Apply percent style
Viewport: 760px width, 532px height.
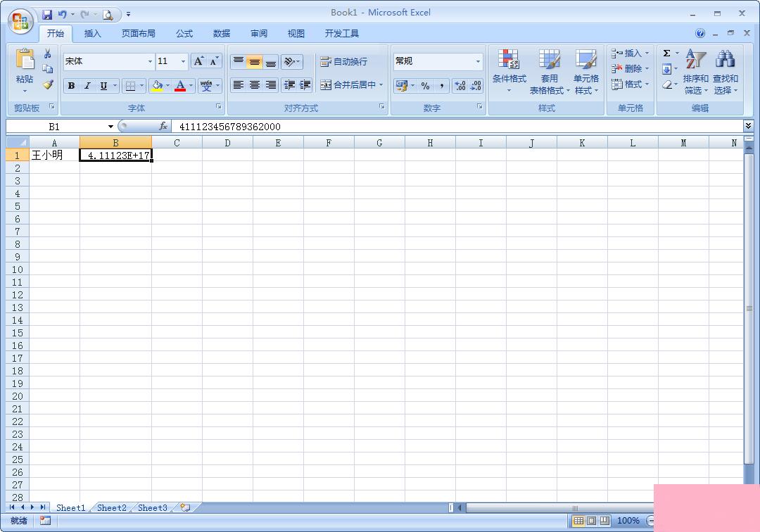pyautogui.click(x=425, y=86)
